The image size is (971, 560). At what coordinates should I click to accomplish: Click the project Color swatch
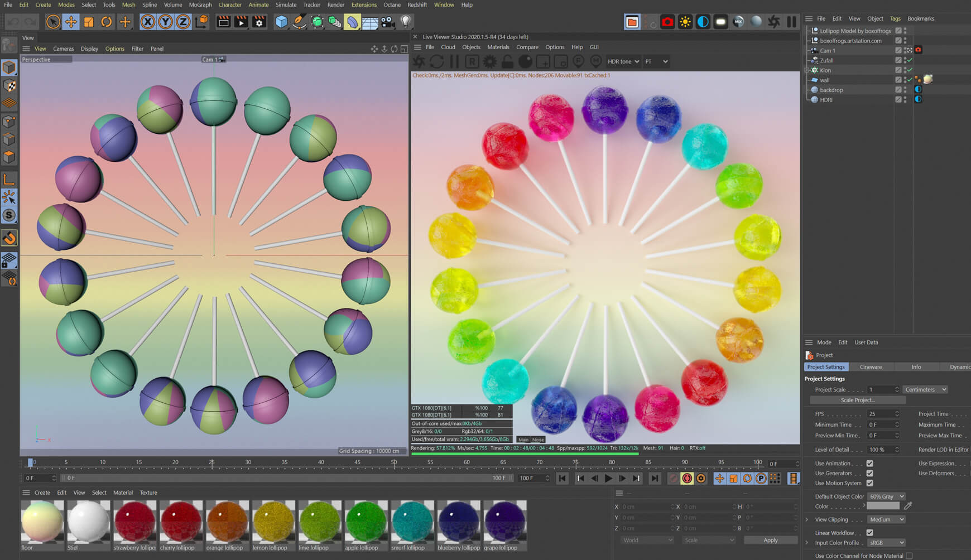[x=883, y=506]
